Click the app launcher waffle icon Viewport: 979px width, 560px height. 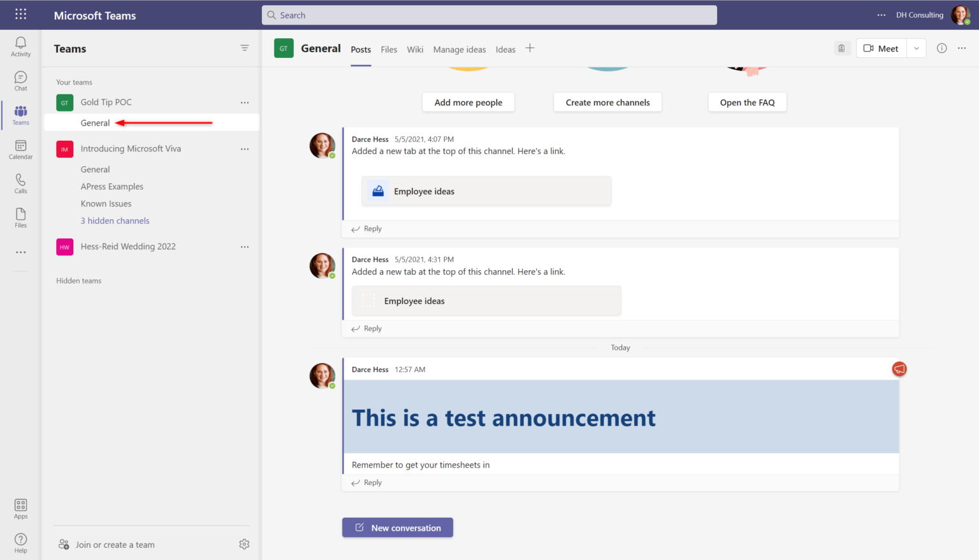(x=20, y=14)
